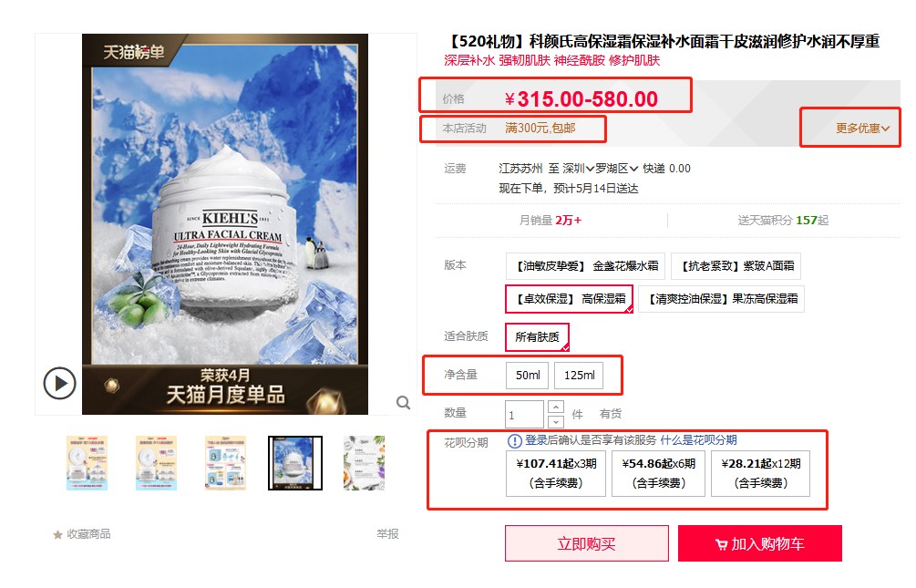Choose the 50ml net content option
916x588 pixels.
click(x=528, y=376)
